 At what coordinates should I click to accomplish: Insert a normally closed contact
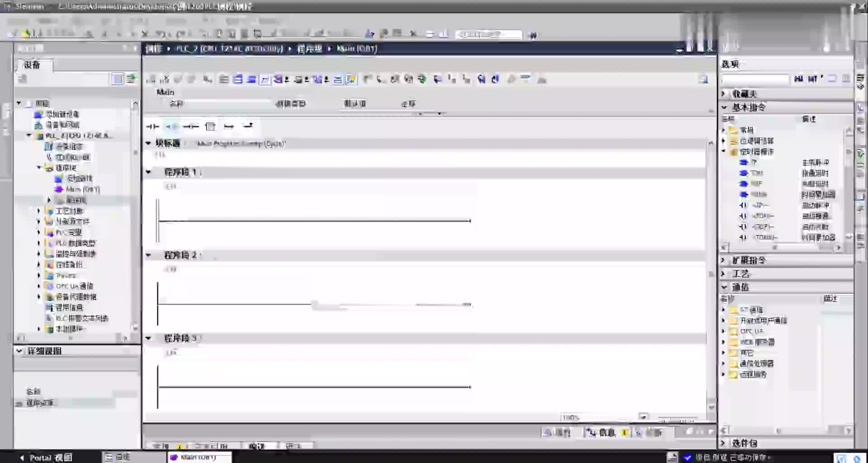tap(171, 127)
